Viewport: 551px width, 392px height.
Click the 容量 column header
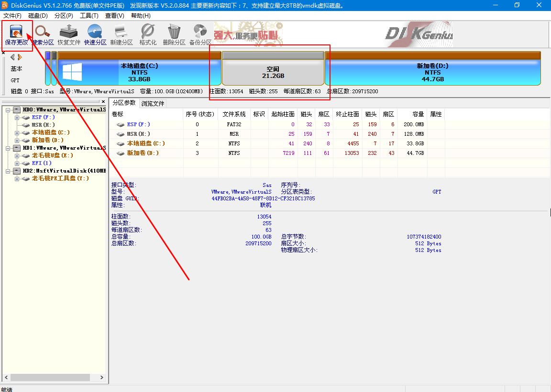pyautogui.click(x=413, y=114)
